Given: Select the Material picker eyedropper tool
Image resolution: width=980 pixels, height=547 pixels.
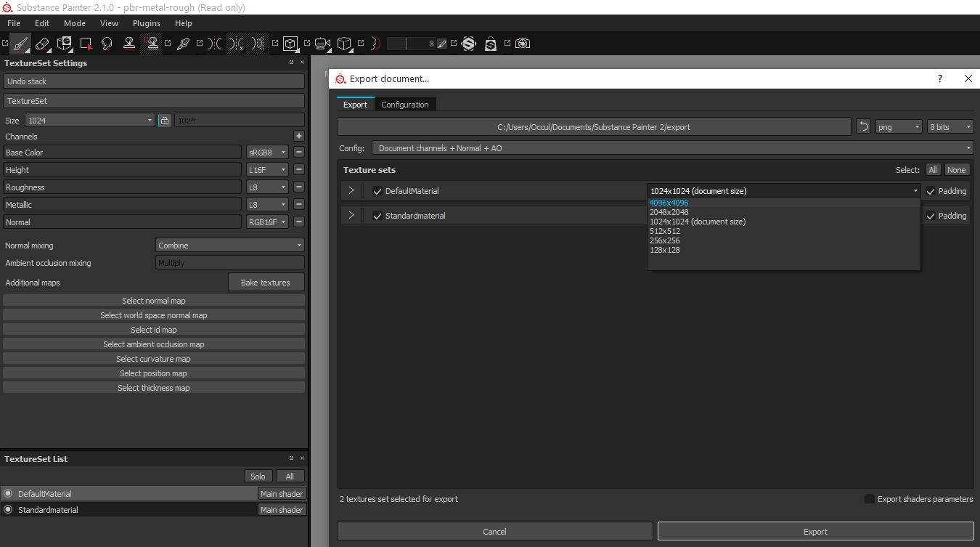Looking at the screenshot, I should pyautogui.click(x=183, y=44).
